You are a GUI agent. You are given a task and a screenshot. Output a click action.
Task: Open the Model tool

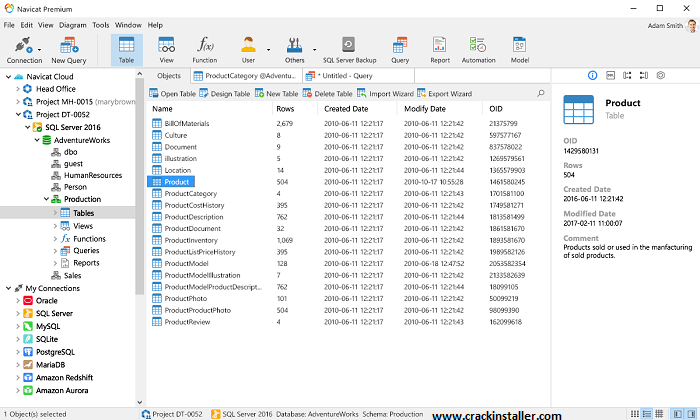point(520,50)
